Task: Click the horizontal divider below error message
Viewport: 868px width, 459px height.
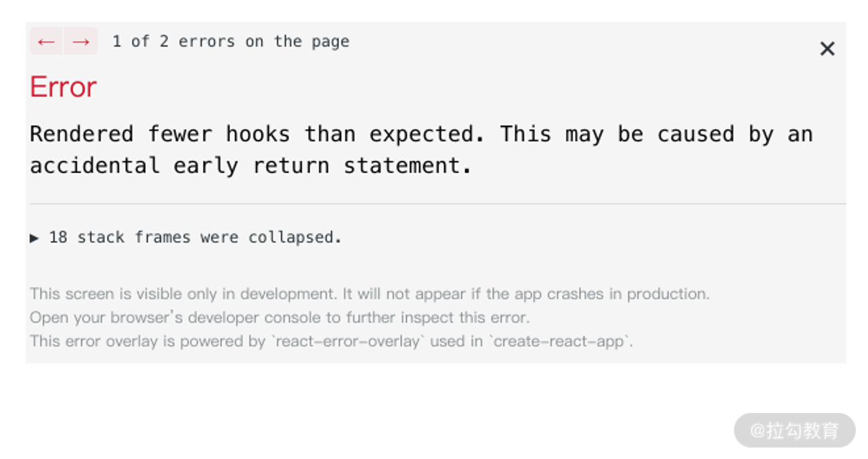Action: tap(436, 203)
